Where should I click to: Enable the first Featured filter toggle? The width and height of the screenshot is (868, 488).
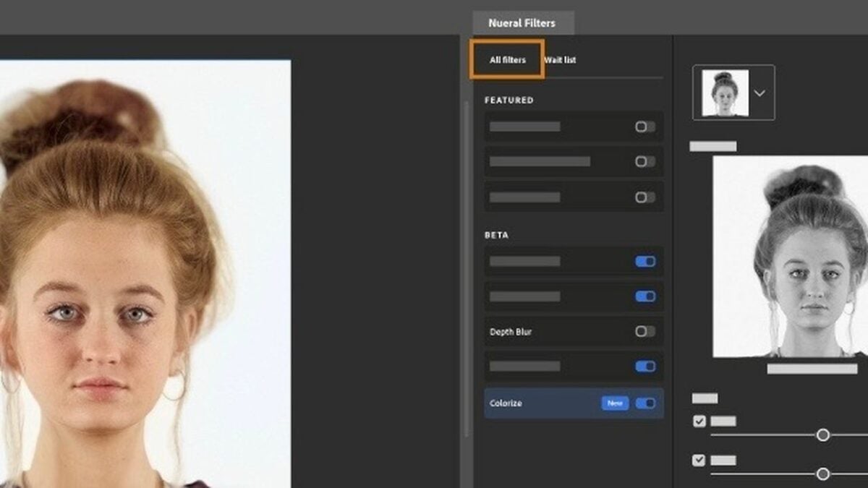click(645, 127)
